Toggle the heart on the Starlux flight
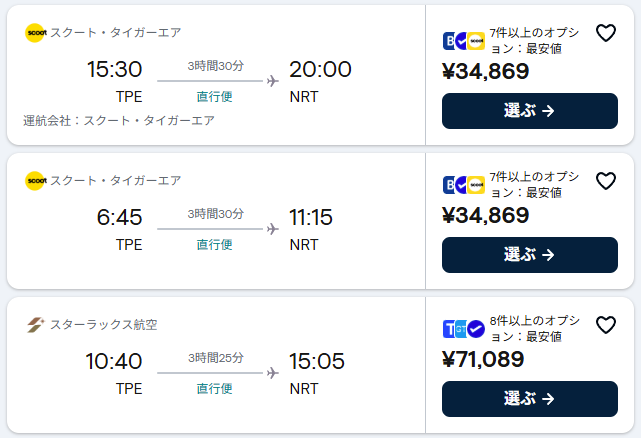The height and width of the screenshot is (438, 641). tap(605, 325)
